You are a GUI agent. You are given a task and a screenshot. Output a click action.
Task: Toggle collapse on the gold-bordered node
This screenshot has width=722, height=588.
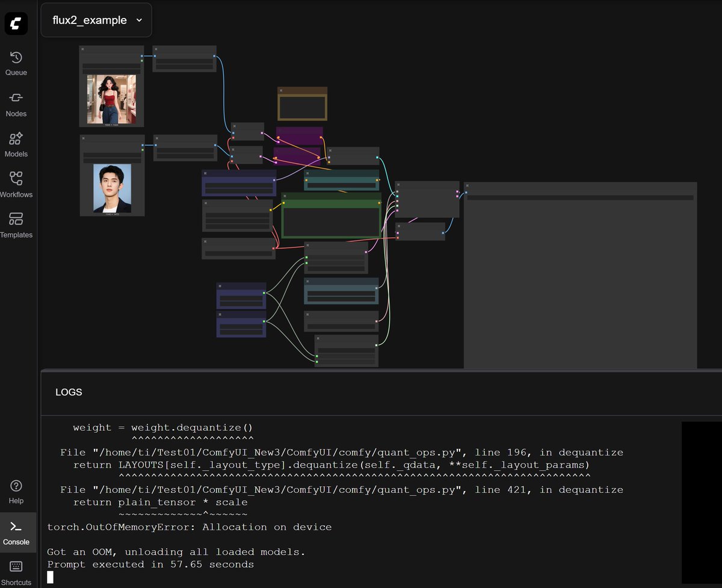tap(281, 90)
